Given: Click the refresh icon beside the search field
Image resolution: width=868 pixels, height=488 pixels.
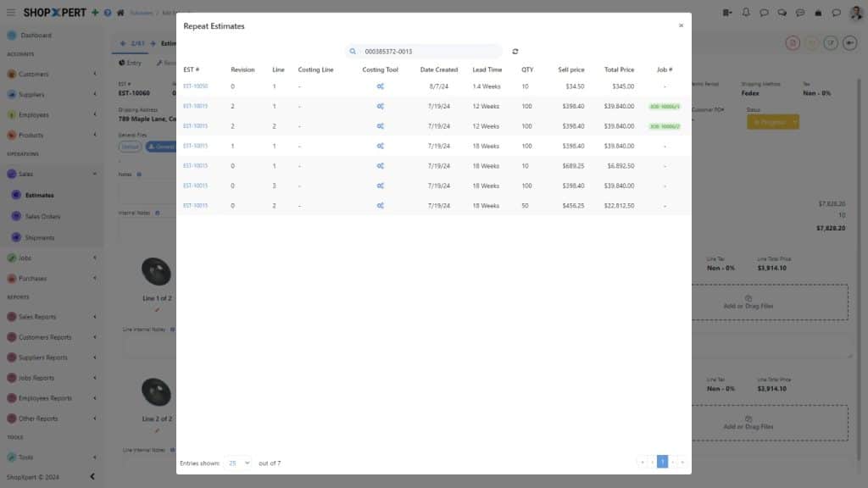Looking at the screenshot, I should pos(515,51).
